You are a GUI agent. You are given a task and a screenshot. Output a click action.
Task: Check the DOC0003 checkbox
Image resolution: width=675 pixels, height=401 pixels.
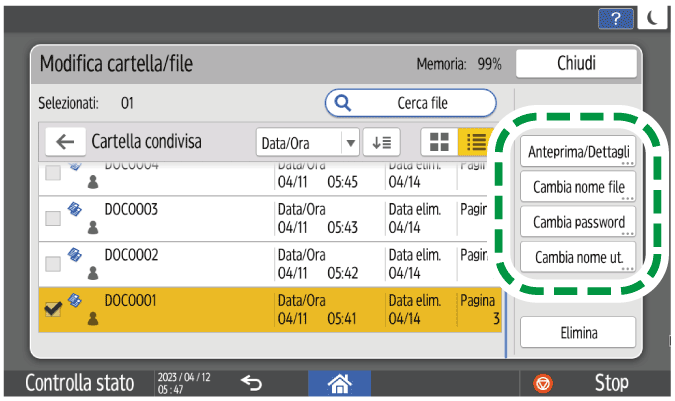coord(53,218)
